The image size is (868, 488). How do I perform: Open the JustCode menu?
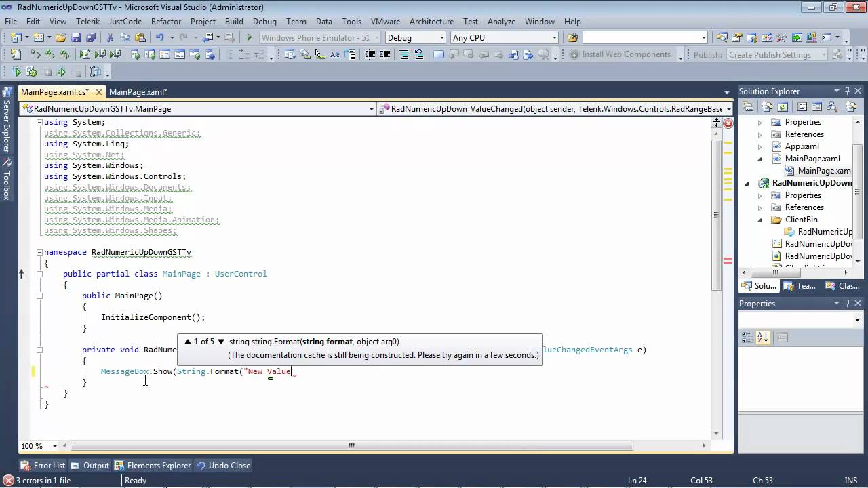click(x=125, y=22)
